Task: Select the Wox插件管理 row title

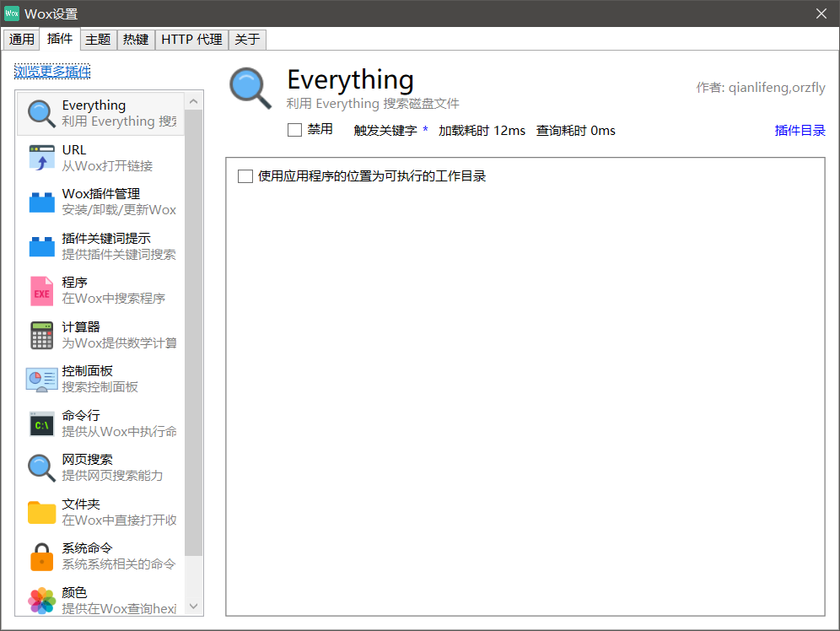Action: [x=100, y=194]
